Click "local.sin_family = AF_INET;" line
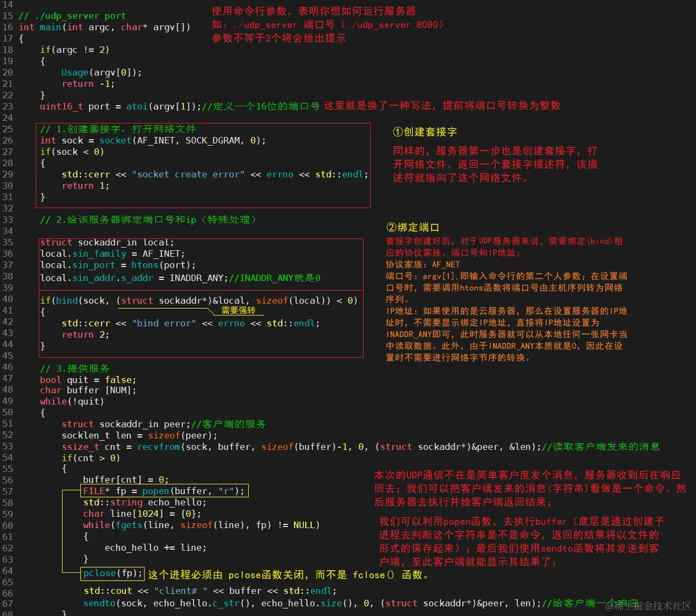The height and width of the screenshot is (616, 696). click(112, 254)
